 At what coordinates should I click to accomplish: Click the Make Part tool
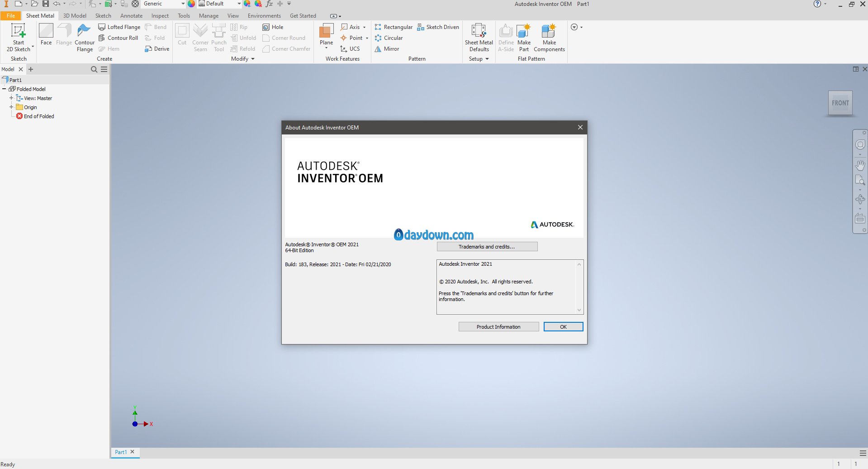pyautogui.click(x=524, y=38)
